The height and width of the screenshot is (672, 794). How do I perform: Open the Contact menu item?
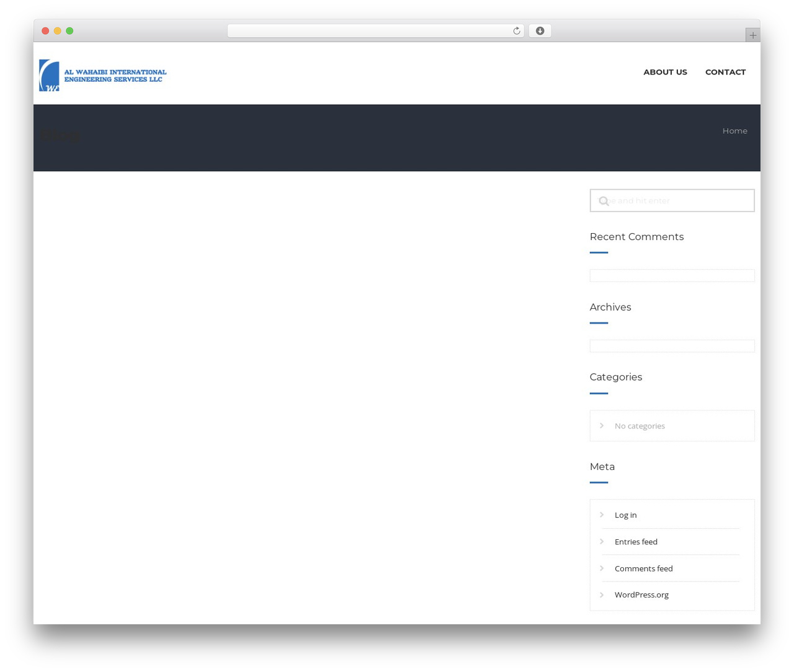(725, 72)
